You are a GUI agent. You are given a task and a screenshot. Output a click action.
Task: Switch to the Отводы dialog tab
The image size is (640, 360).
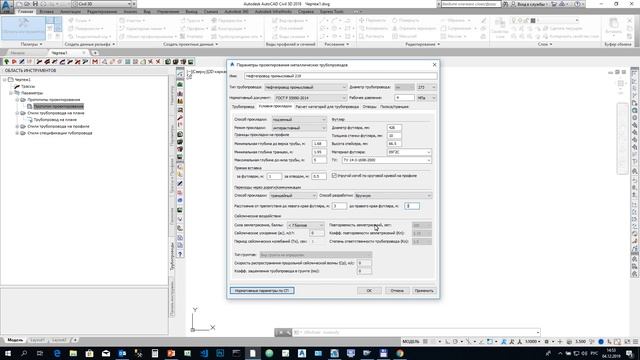pyautogui.click(x=369, y=107)
